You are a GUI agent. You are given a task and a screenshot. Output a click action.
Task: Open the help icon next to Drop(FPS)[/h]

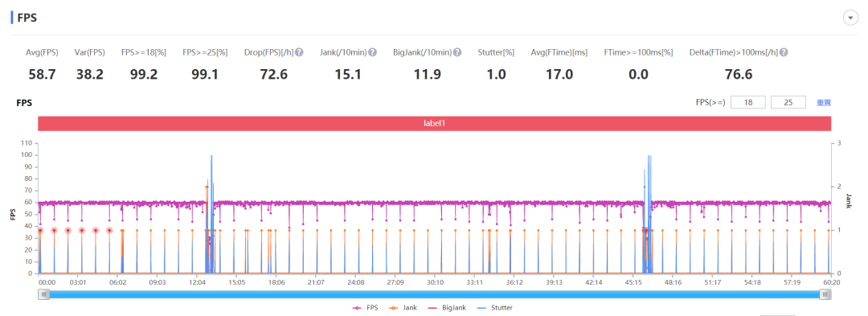299,52
